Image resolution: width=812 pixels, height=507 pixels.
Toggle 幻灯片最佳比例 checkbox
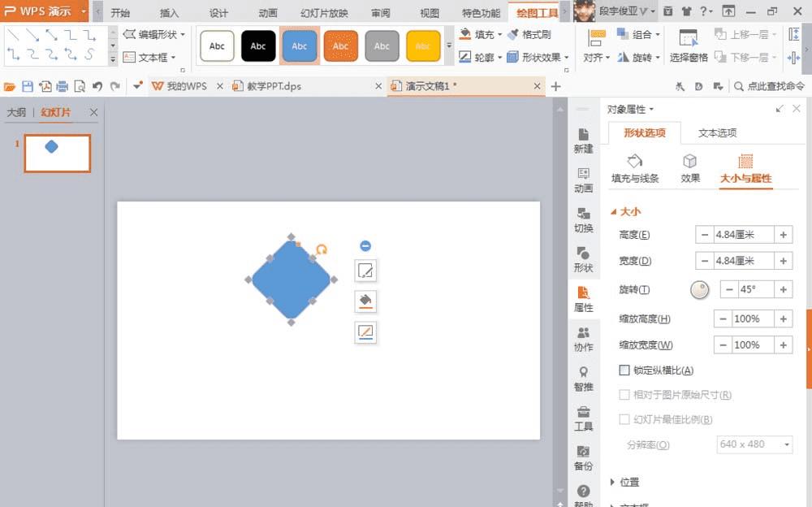624,419
